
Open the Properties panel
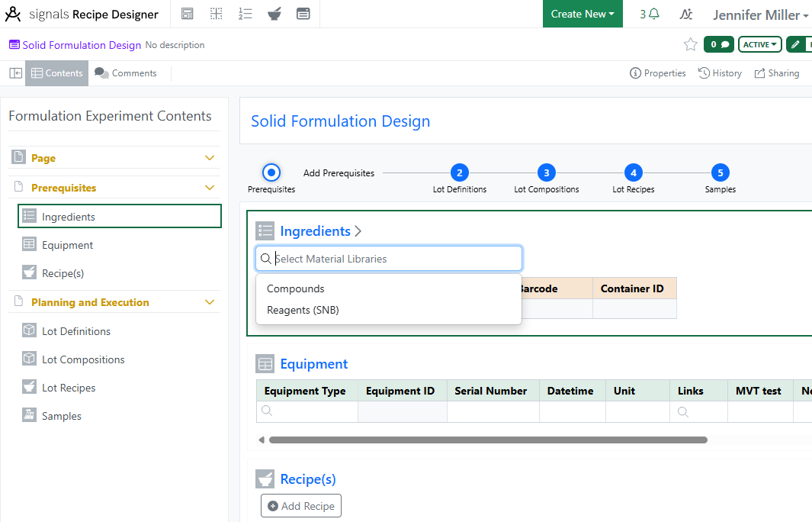pos(658,73)
